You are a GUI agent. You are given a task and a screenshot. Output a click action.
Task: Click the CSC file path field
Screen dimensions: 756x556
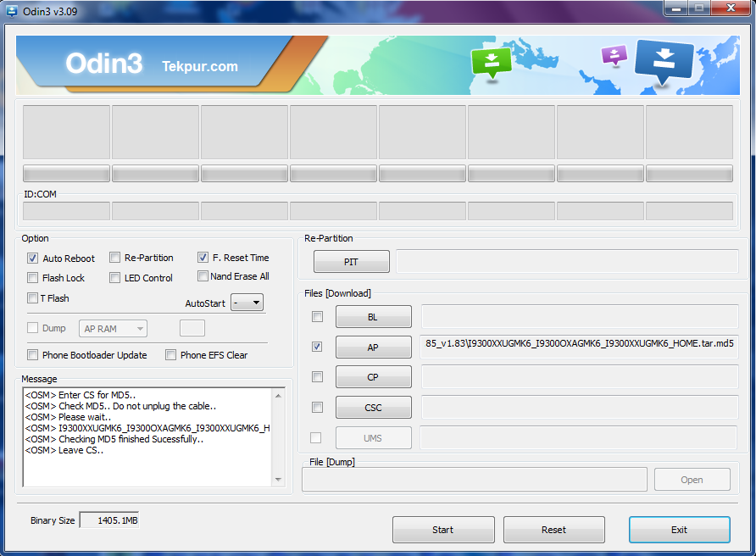click(x=580, y=407)
